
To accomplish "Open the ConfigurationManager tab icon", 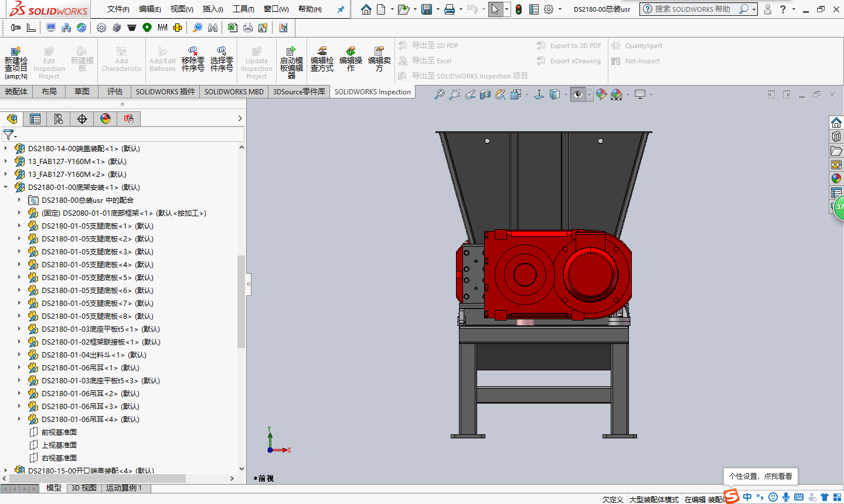I will point(59,119).
